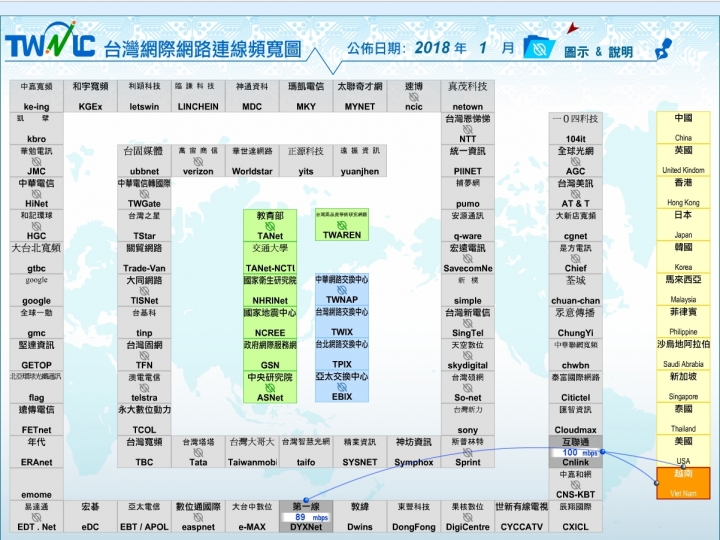
Task: Click the Tata link icon
Action: [x=198, y=452]
